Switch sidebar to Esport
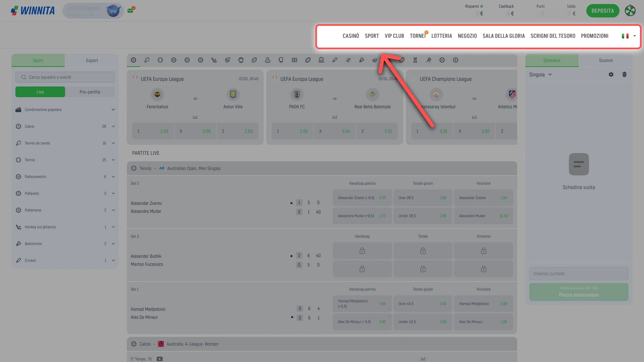The width and height of the screenshot is (644, 362). pyautogui.click(x=92, y=60)
